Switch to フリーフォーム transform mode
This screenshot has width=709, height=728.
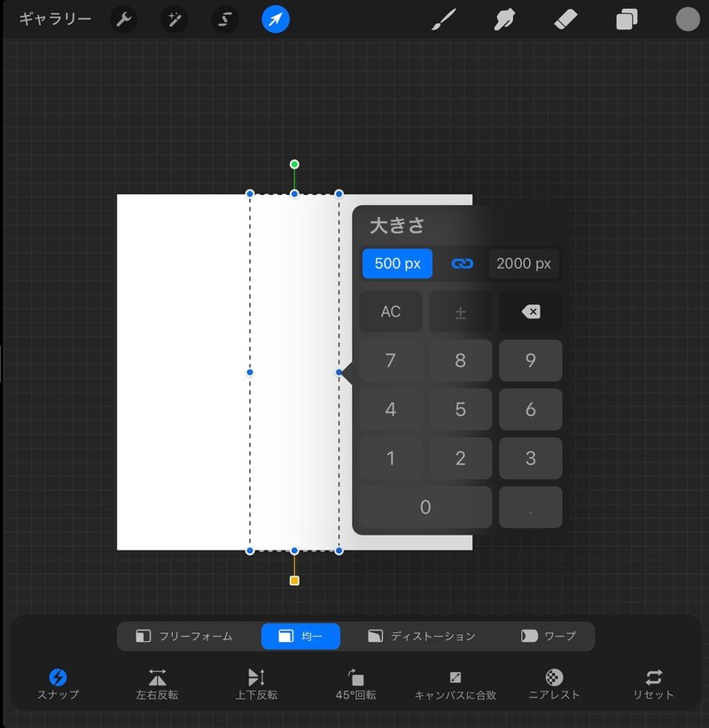pyautogui.click(x=184, y=636)
